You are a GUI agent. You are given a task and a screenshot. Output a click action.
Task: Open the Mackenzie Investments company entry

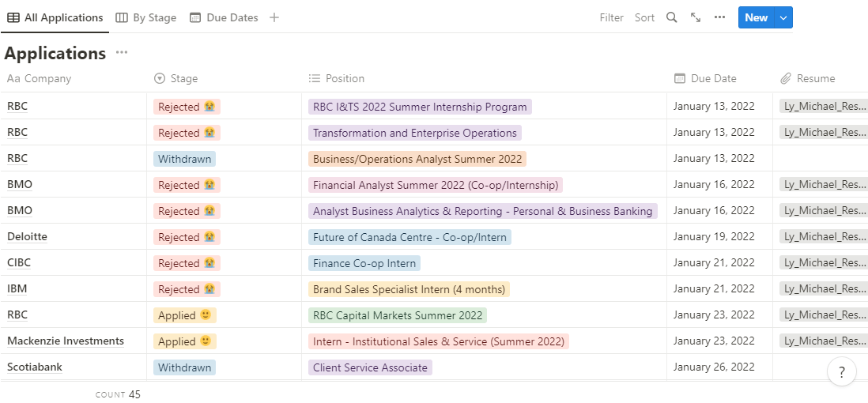coord(66,341)
